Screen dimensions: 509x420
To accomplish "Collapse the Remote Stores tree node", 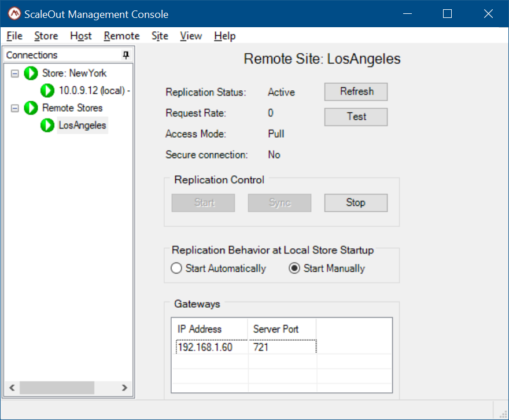I will (15, 108).
